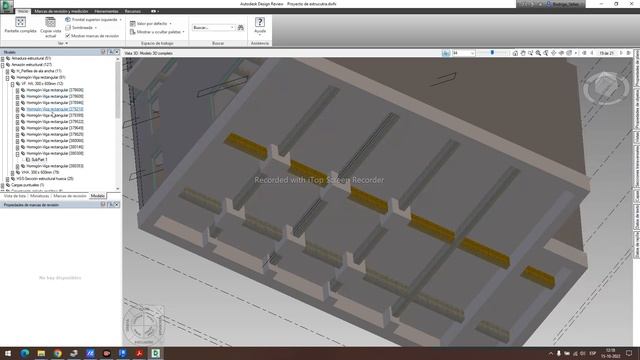Click the Home view icon in canvas toolbar
Image resolution: width=640 pixels, height=360 pixels.
(515, 53)
